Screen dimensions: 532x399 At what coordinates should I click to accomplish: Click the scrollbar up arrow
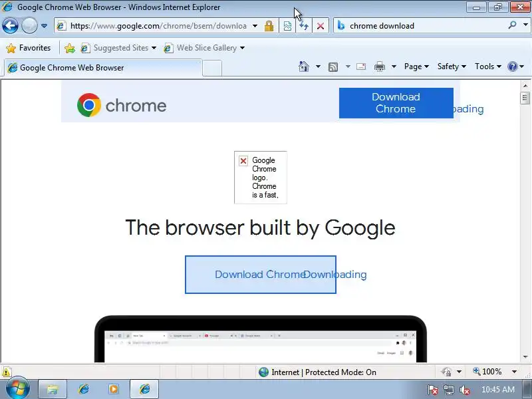click(525, 86)
